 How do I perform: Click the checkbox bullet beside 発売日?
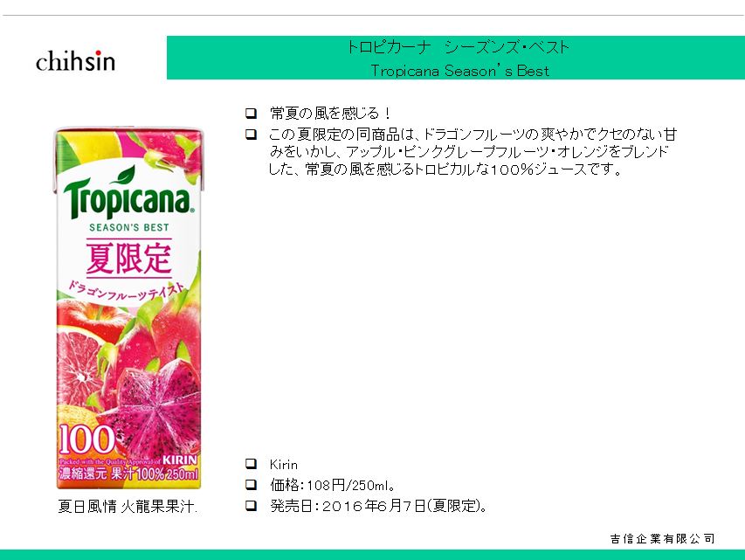(251, 505)
